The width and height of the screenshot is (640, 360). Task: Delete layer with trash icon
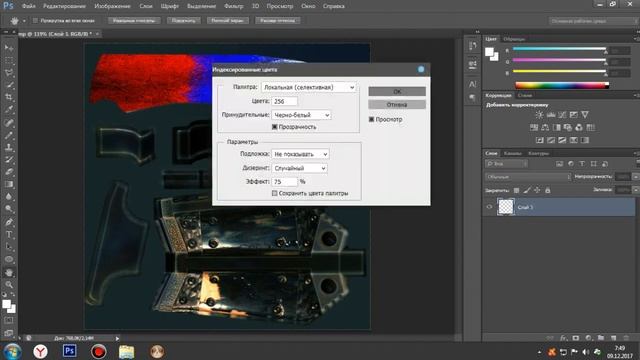(x=626, y=338)
